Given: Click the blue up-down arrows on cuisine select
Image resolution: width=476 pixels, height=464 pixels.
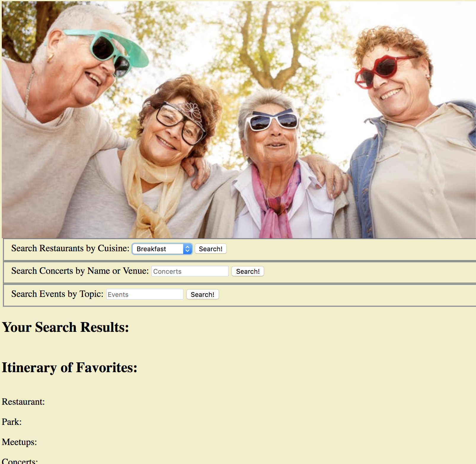Looking at the screenshot, I should 187,249.
